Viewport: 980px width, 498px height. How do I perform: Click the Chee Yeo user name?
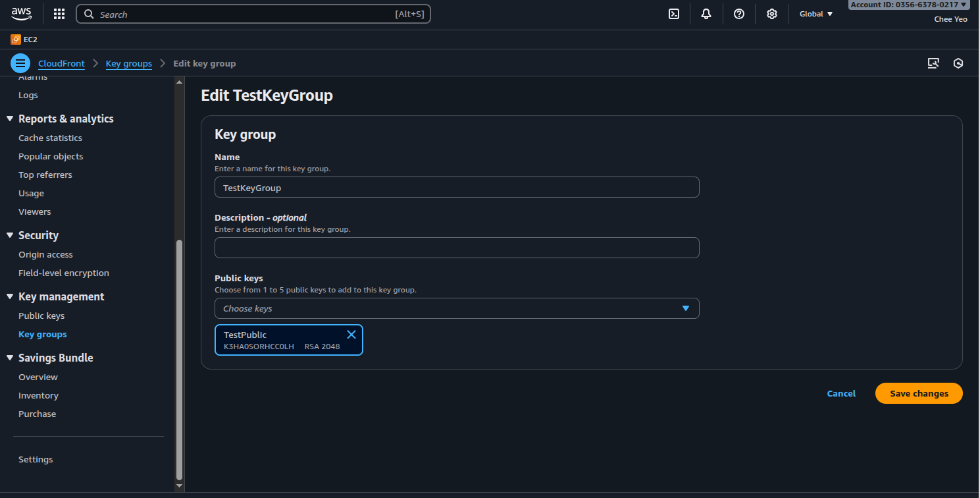click(950, 19)
